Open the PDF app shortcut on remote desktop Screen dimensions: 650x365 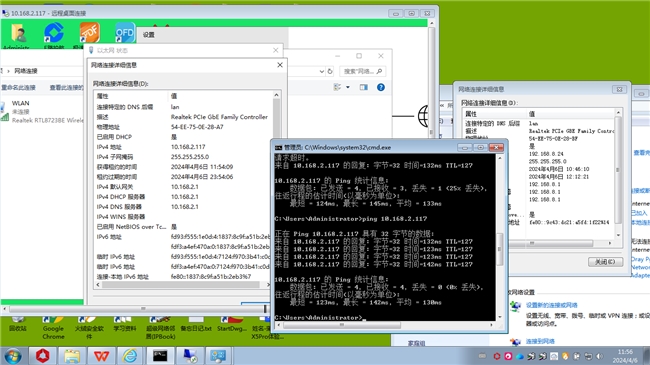click(x=90, y=33)
